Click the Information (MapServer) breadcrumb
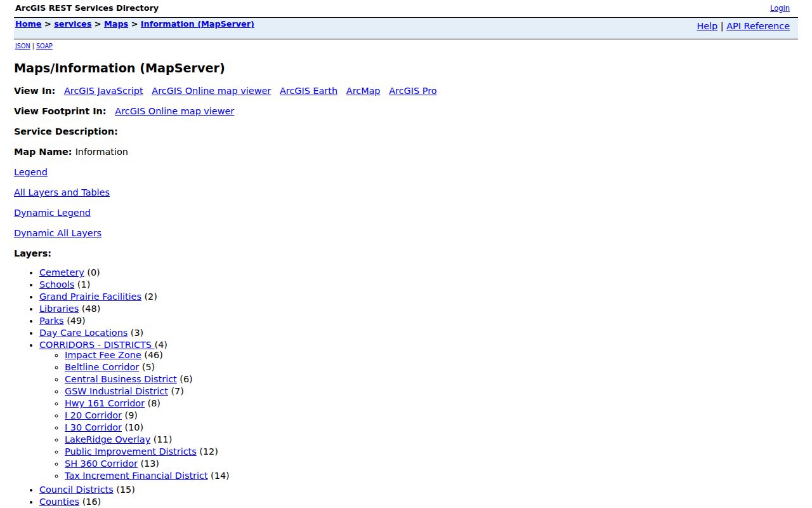This screenshot has width=812, height=508. pyautogui.click(x=197, y=24)
